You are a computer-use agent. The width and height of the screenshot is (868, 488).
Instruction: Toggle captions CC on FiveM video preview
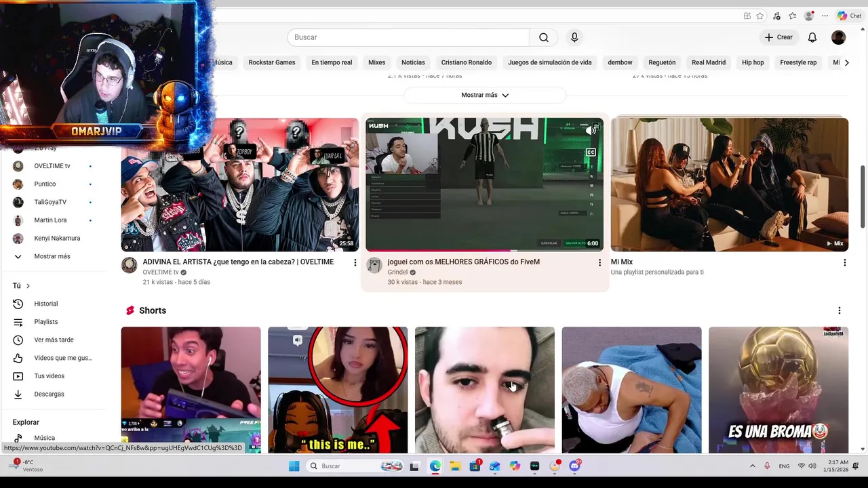tap(591, 152)
